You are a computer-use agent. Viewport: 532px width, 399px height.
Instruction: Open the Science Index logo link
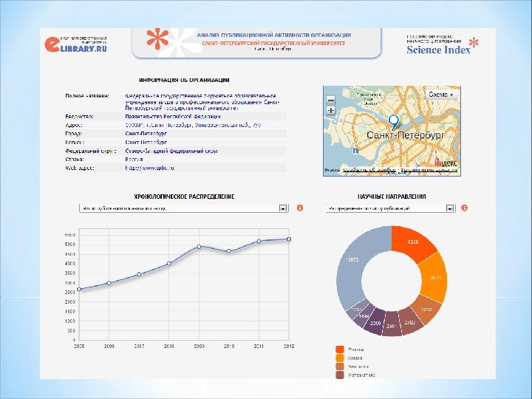(442, 46)
